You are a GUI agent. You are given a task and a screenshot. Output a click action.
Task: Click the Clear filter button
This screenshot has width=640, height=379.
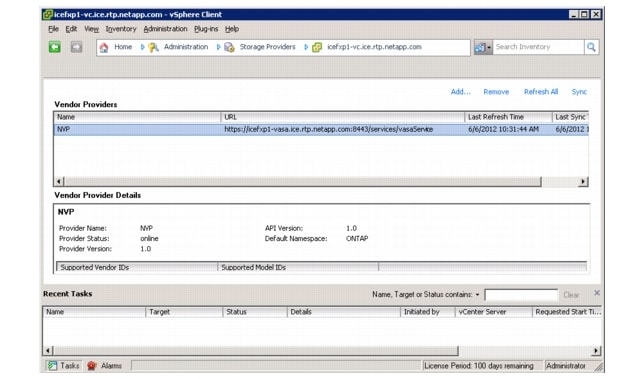click(x=571, y=295)
